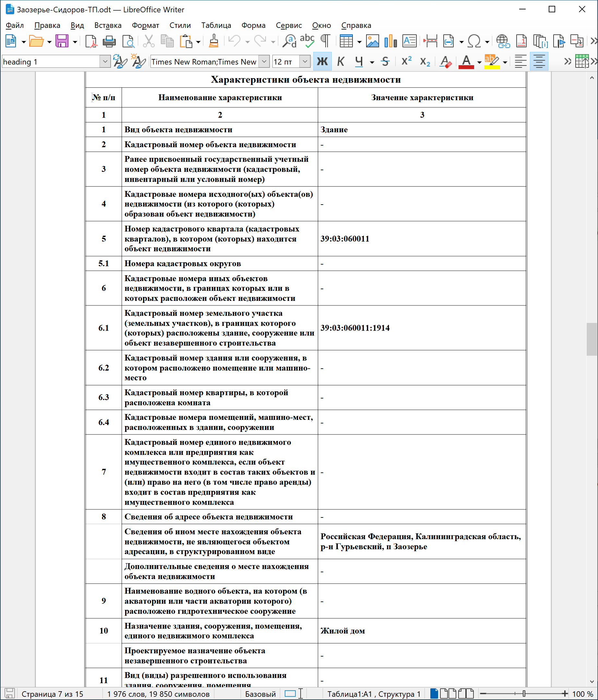The width and height of the screenshot is (598, 700).
Task: Apply red font color
Action: [466, 62]
